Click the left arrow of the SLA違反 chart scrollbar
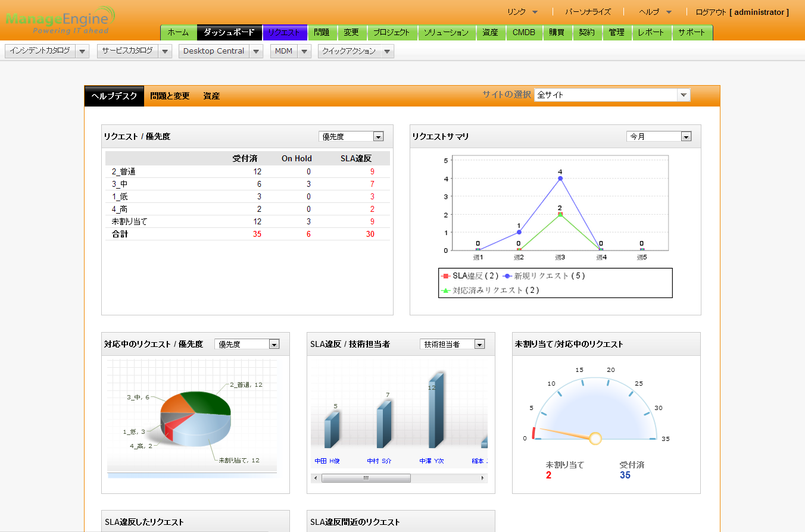 (x=316, y=478)
